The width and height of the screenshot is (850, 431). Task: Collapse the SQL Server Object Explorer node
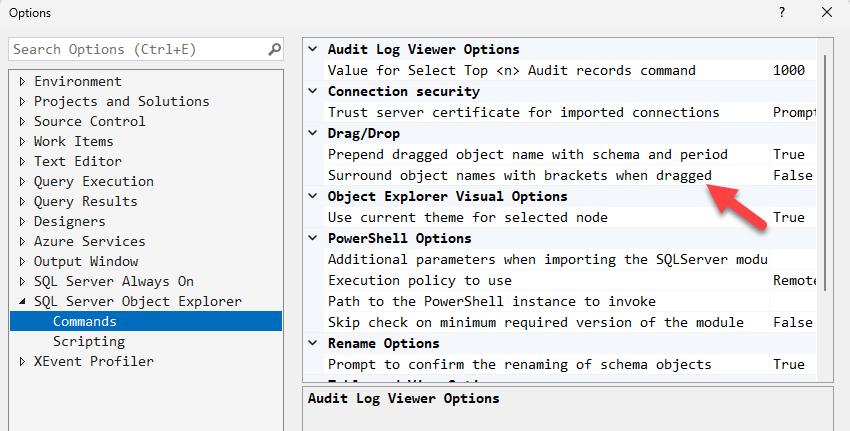click(22, 301)
